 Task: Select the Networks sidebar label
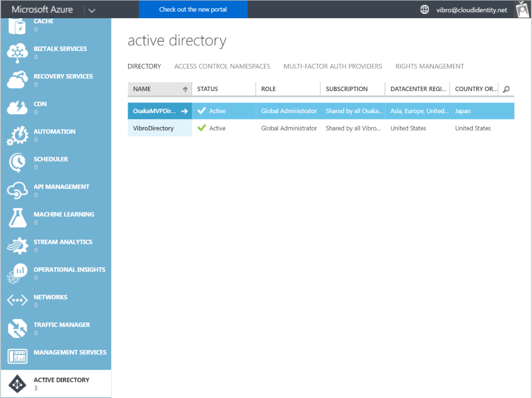click(51, 297)
